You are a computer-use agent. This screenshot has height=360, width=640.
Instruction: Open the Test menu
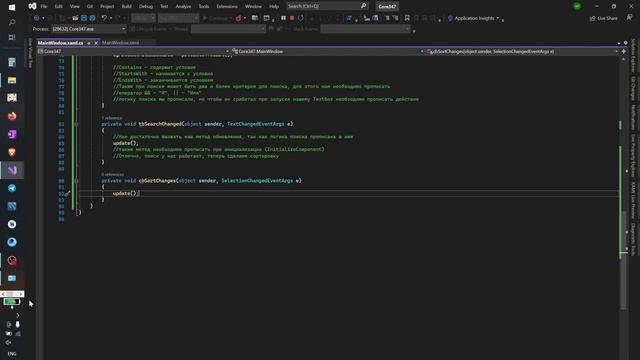click(164, 7)
